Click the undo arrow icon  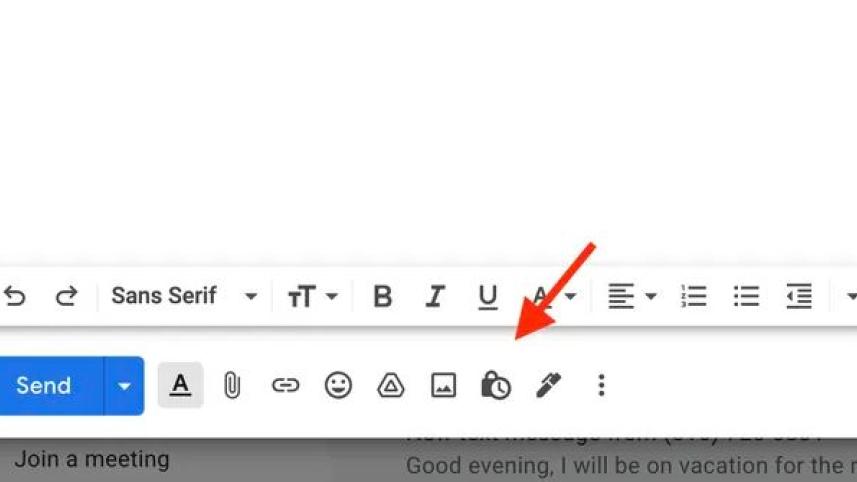click(x=15, y=296)
